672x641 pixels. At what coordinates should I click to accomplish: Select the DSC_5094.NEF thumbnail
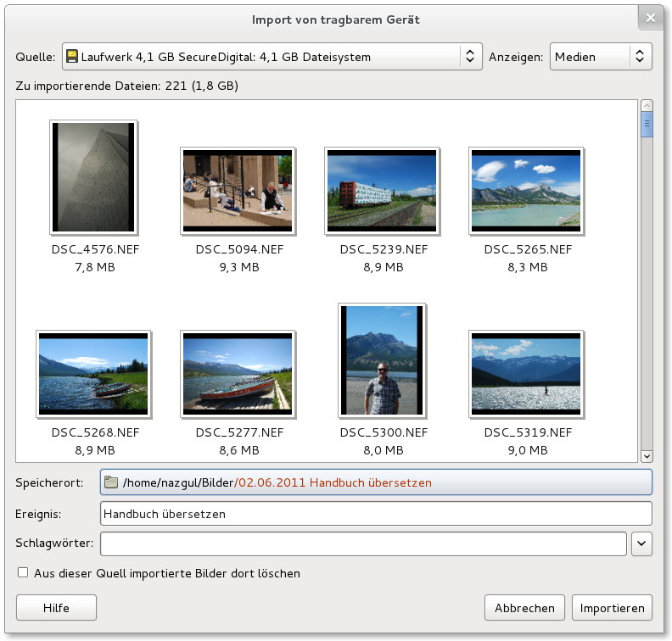pyautogui.click(x=237, y=192)
